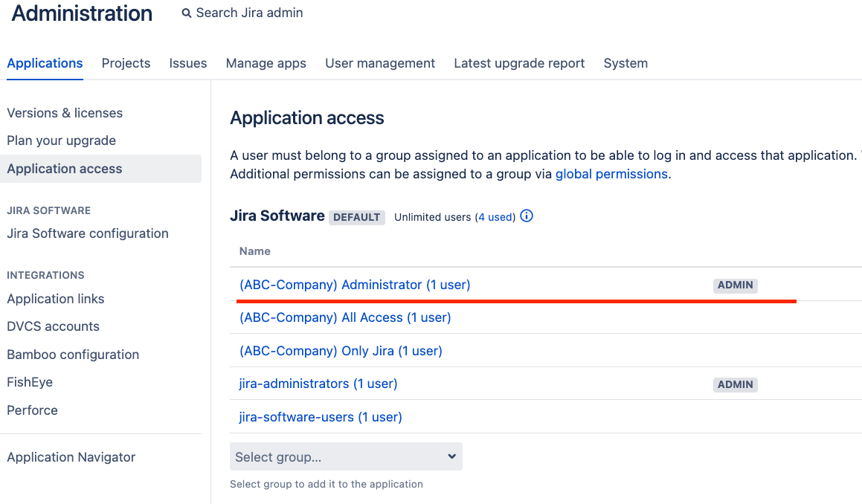Expand the Select group dropdown
Screen dimensions: 862x504
[x=347, y=456]
